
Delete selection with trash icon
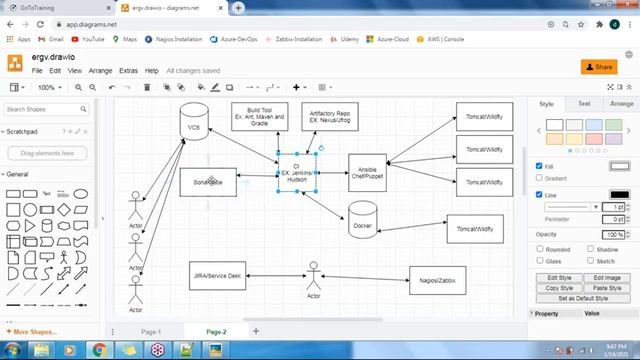[x=147, y=87]
